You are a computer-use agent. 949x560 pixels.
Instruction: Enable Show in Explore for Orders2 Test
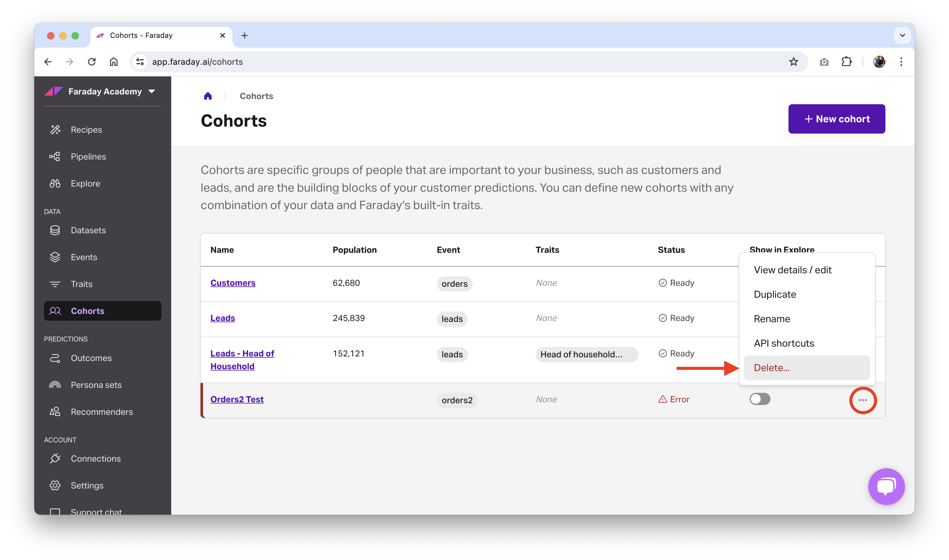(759, 399)
